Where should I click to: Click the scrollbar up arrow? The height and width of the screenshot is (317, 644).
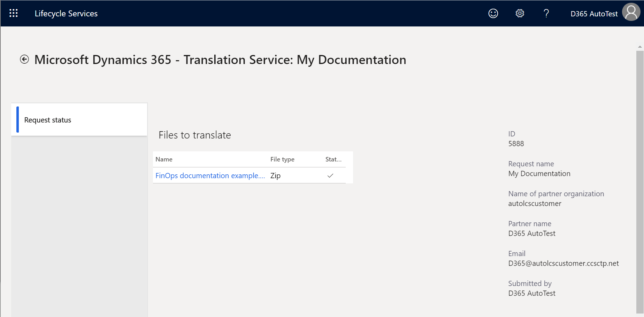pos(640,46)
